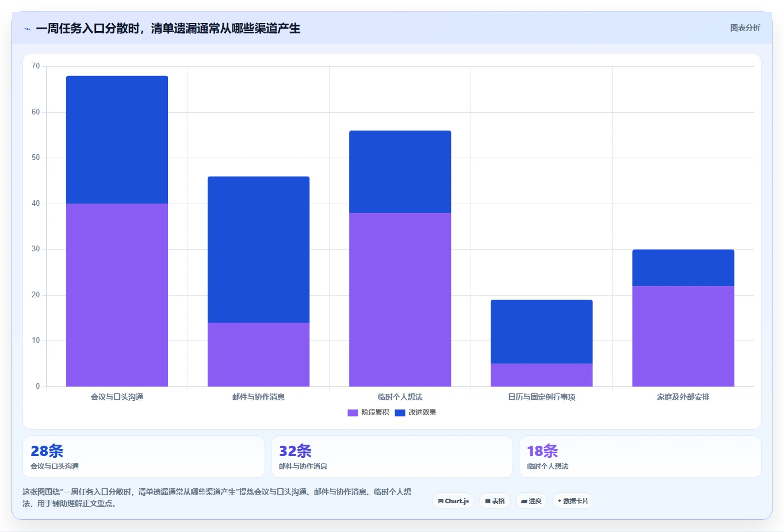
Task: Click purple segment of 家庭及外部安排 bar
Action: (683, 336)
